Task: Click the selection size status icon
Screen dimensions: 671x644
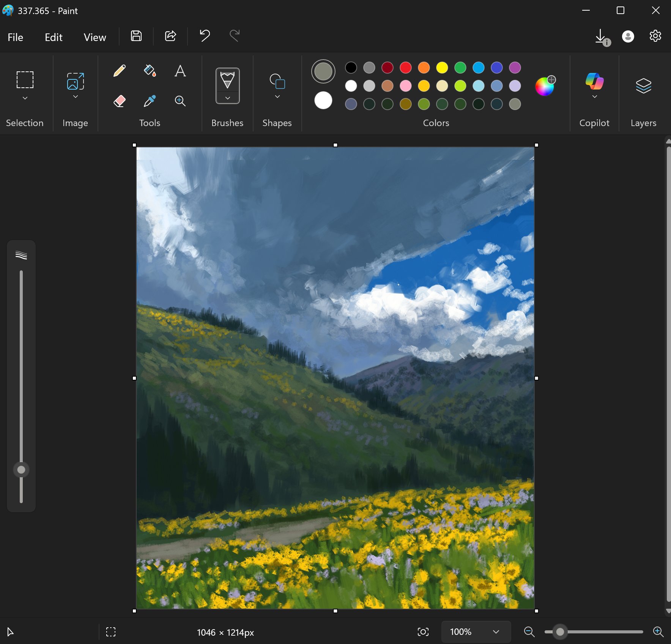Action: click(111, 632)
